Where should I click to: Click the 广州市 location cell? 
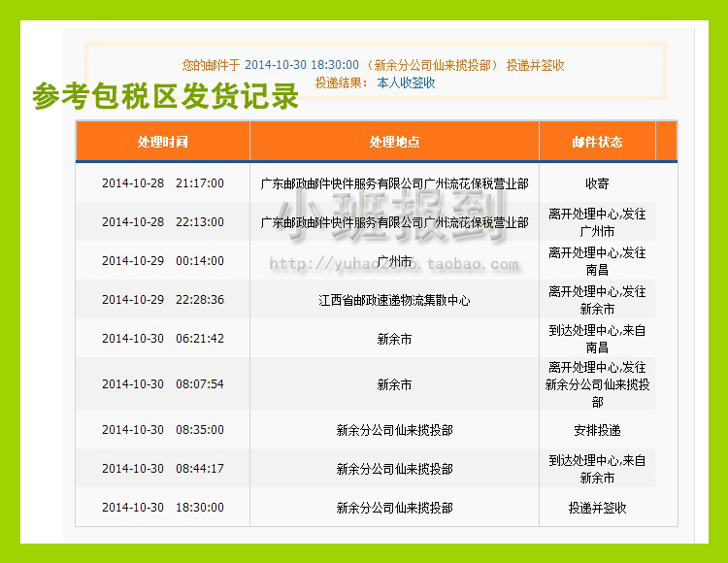click(x=394, y=261)
